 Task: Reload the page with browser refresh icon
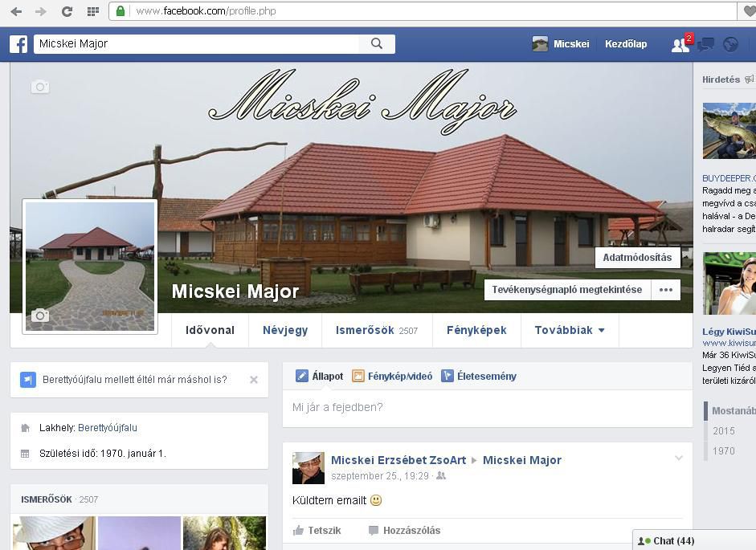67,11
